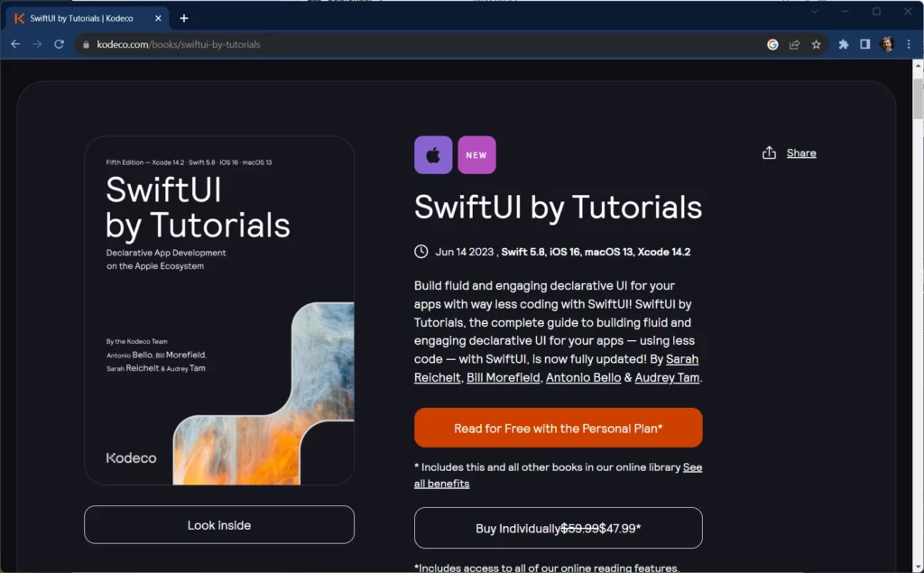Click the Kodeco favicon on the tab

pyautogui.click(x=20, y=18)
